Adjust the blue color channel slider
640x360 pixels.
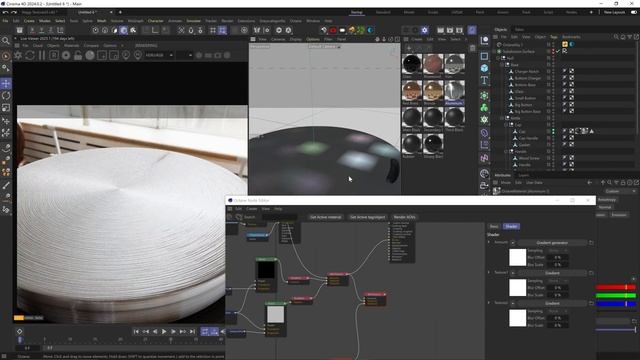coord(616,304)
